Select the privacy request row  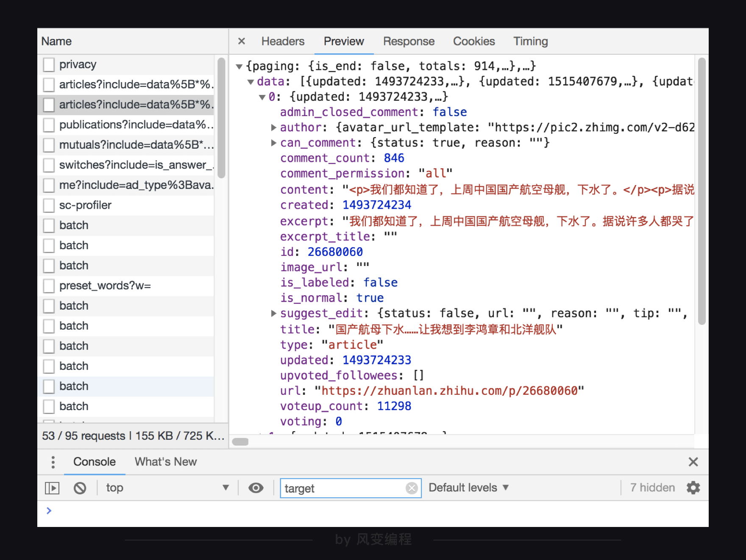tap(126, 64)
